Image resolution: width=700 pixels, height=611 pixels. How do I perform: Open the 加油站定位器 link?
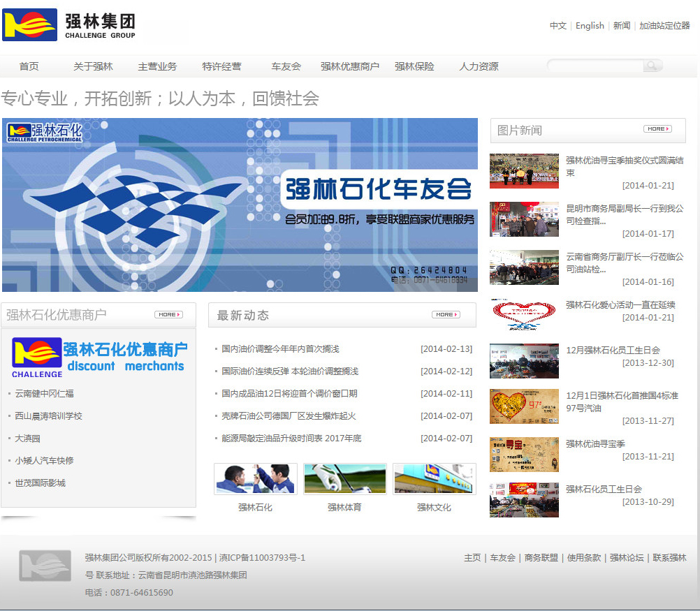[664, 26]
